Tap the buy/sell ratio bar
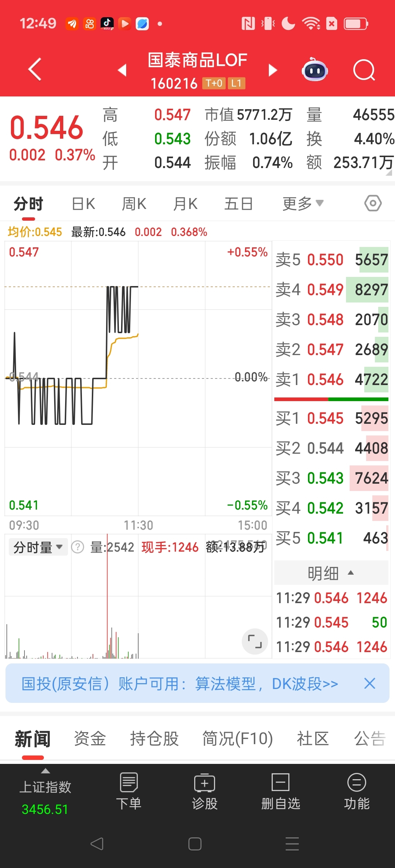The width and height of the screenshot is (395, 868). click(331, 399)
